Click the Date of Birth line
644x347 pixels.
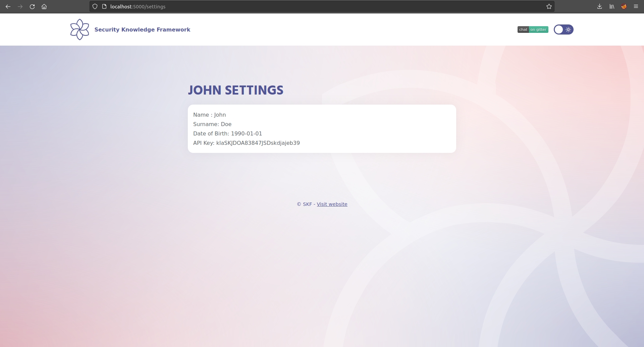coord(227,133)
